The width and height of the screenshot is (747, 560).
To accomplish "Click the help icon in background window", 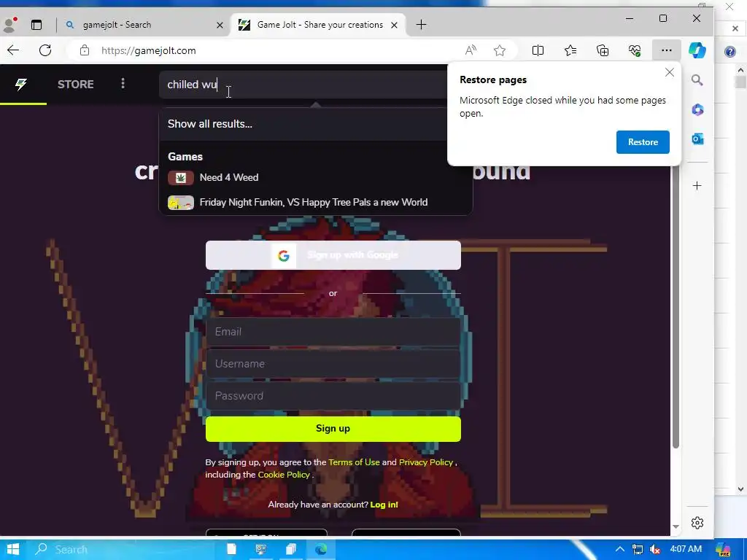I will coord(729,52).
